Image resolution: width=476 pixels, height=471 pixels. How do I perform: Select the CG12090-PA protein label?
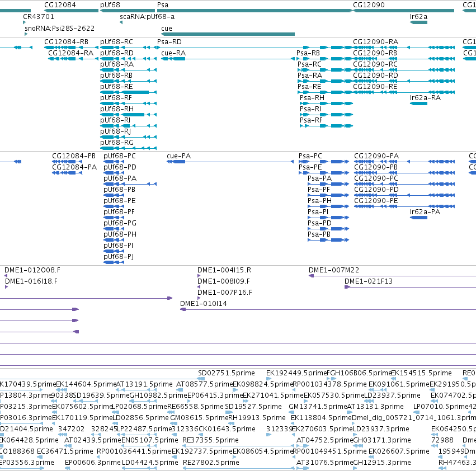[x=376, y=156]
